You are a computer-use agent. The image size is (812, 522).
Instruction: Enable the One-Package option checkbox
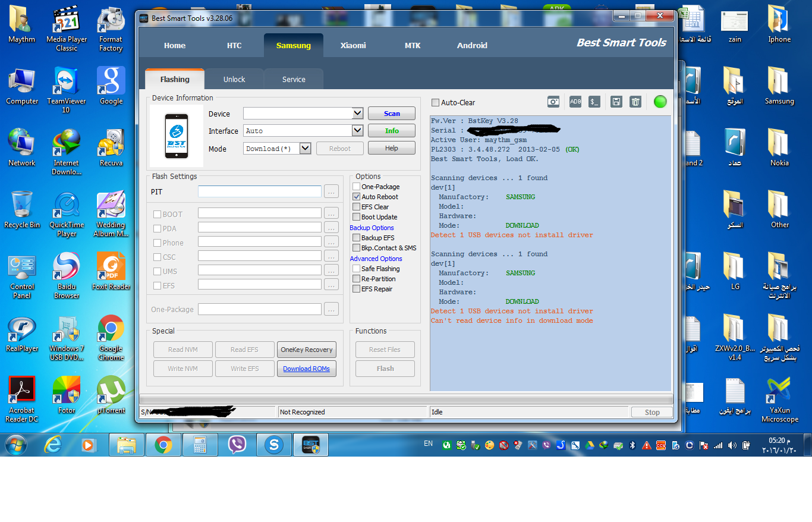click(356, 187)
